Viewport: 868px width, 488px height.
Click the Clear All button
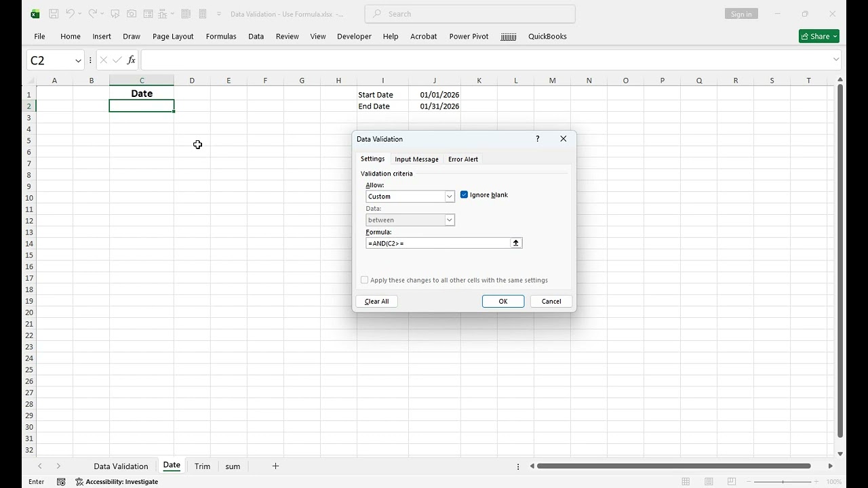(x=377, y=302)
